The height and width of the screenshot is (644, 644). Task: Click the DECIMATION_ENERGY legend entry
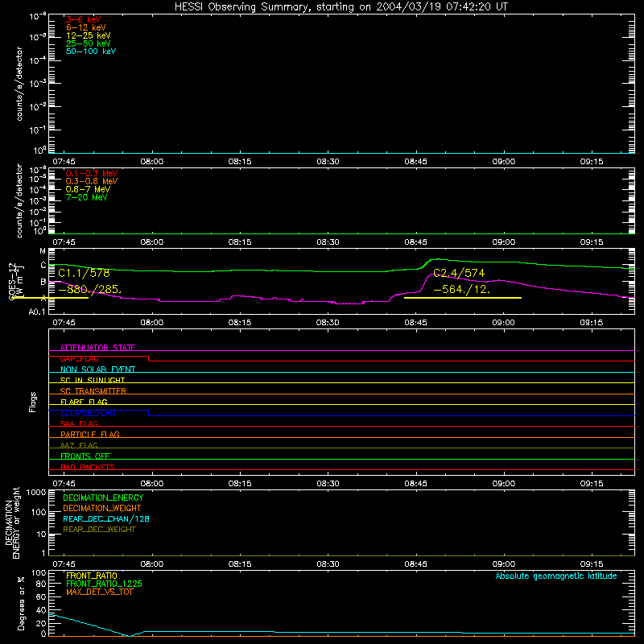point(103,497)
